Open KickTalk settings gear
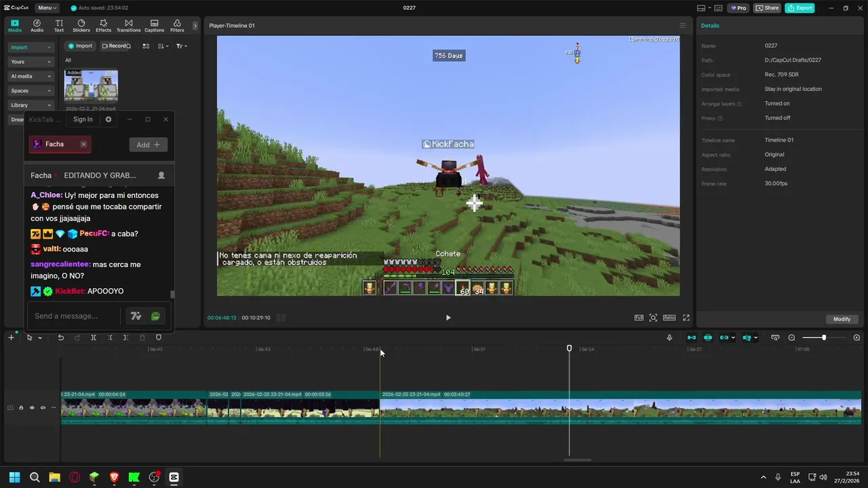 [x=108, y=119]
